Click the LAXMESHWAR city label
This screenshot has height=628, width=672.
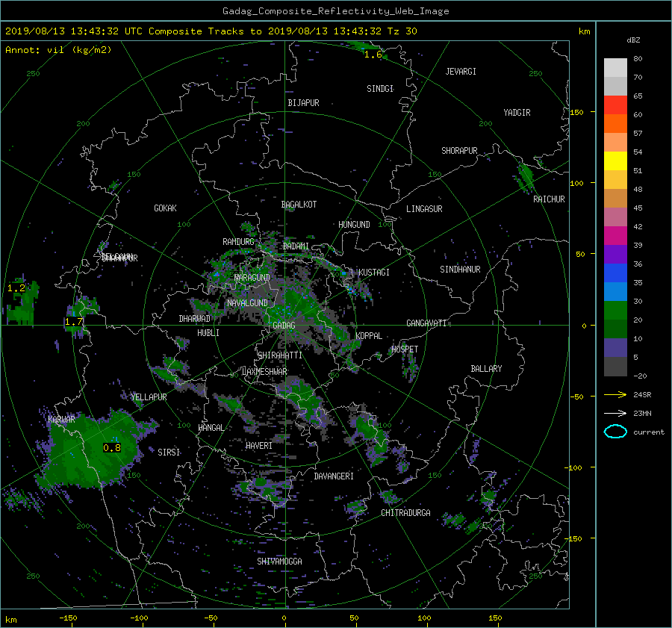pos(264,372)
